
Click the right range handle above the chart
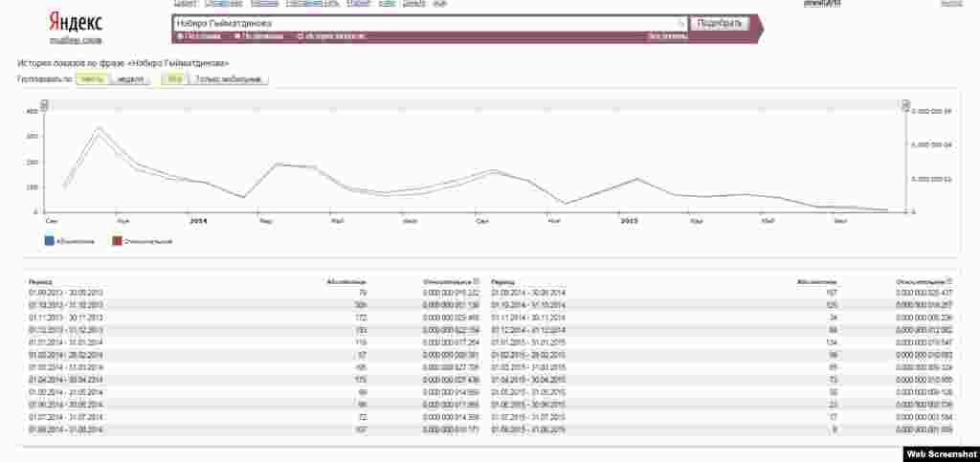pos(905,104)
